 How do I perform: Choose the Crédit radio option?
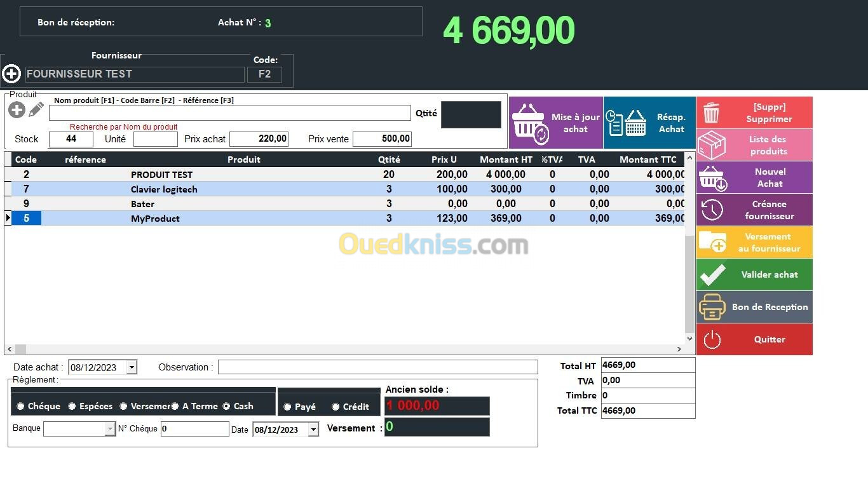336,407
